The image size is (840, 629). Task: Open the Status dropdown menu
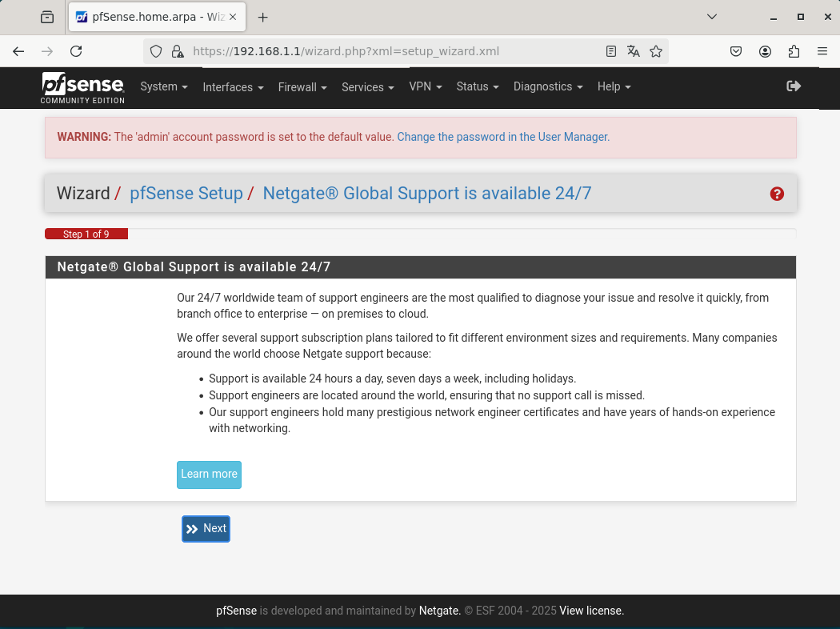(x=478, y=86)
